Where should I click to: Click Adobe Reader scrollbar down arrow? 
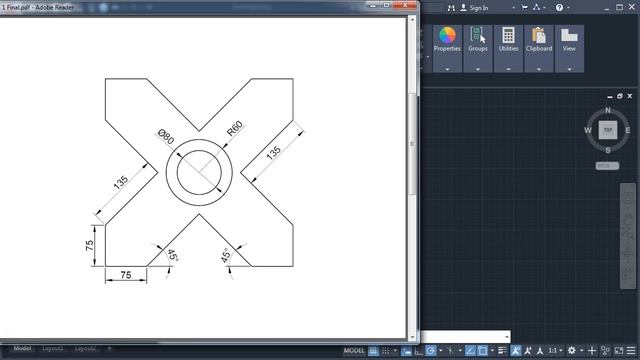(412, 338)
